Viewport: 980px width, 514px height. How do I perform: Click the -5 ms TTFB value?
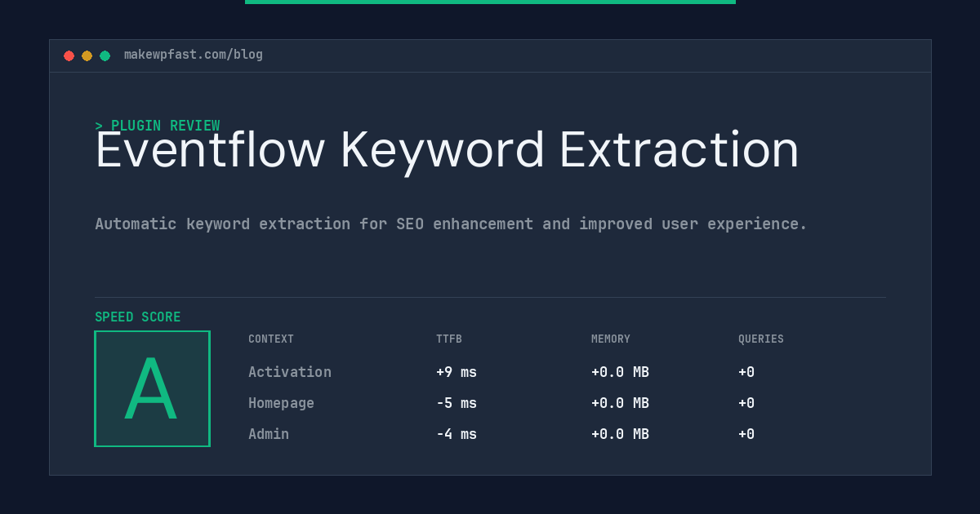[x=457, y=403]
